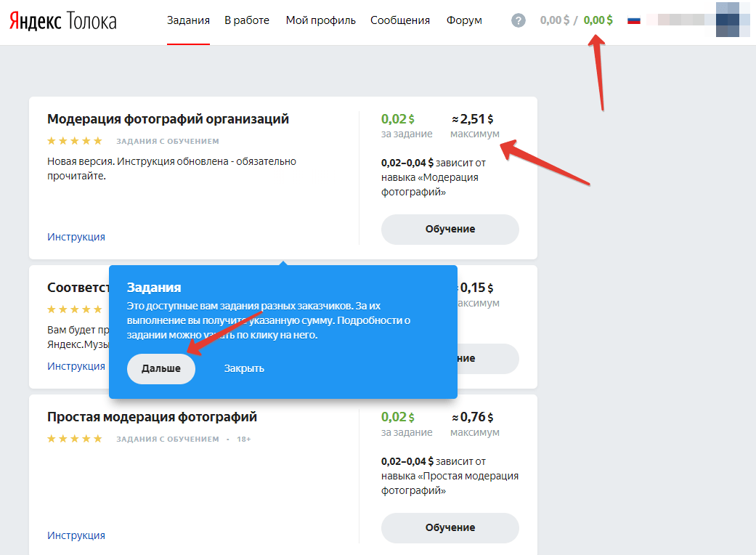This screenshot has width=756, height=555.
Task: Open task title Простая модерация фотографий
Action: point(152,417)
